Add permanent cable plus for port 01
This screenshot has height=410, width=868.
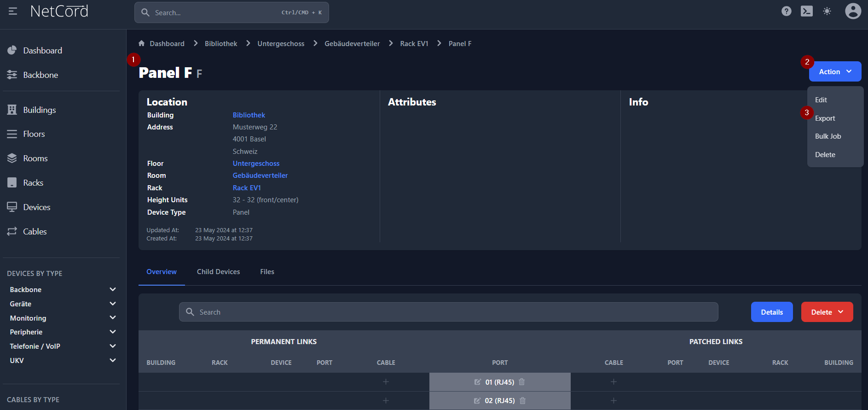click(386, 382)
